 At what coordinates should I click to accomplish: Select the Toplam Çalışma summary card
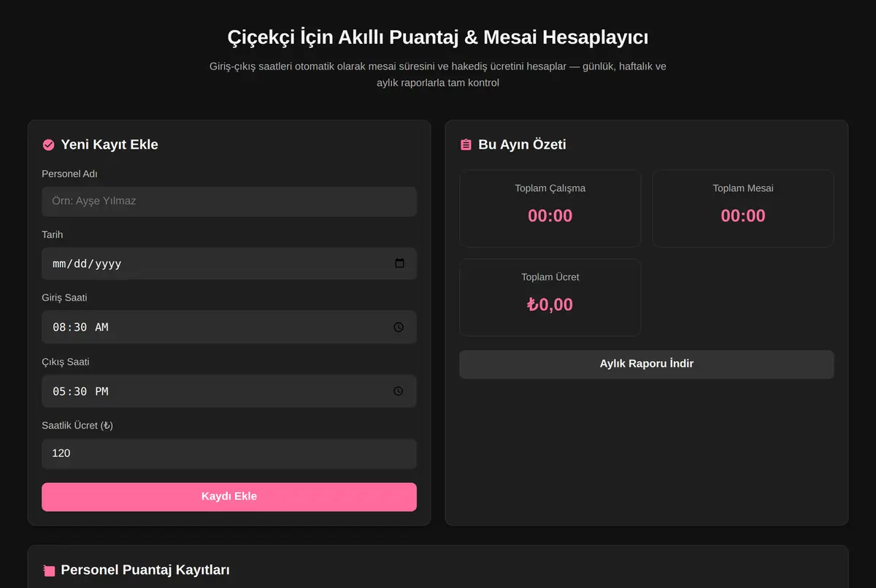tap(550, 209)
